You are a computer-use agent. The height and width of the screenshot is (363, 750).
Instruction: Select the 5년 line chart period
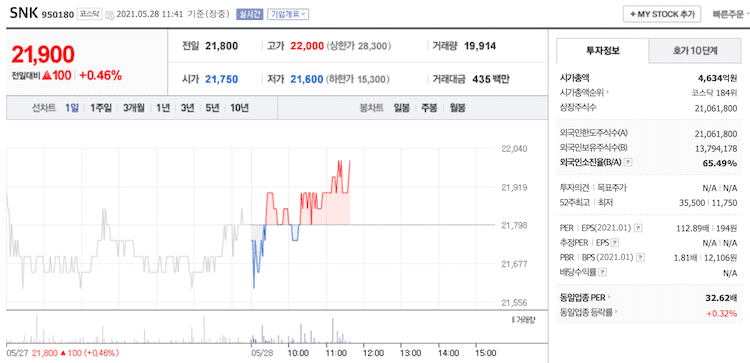click(212, 108)
